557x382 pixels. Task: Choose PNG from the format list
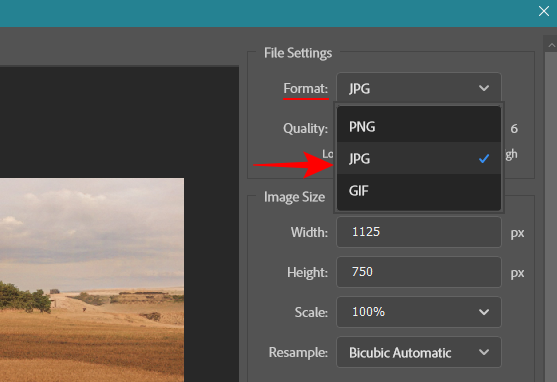click(419, 127)
